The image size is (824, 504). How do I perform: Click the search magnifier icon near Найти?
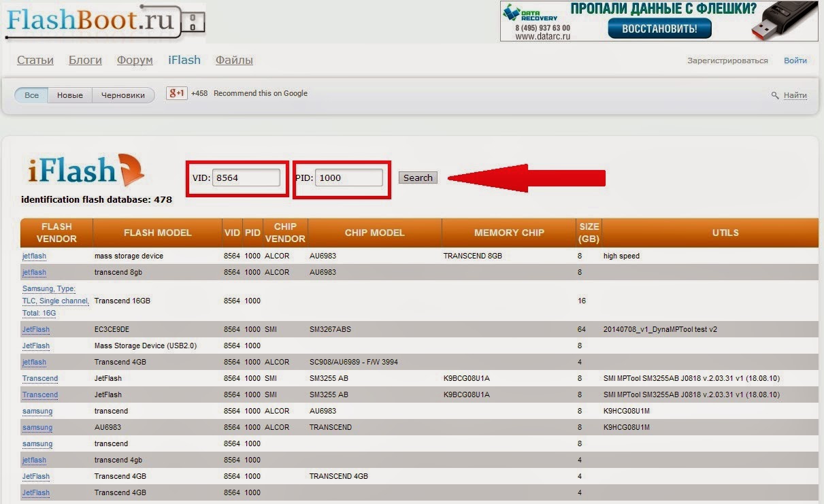click(775, 96)
